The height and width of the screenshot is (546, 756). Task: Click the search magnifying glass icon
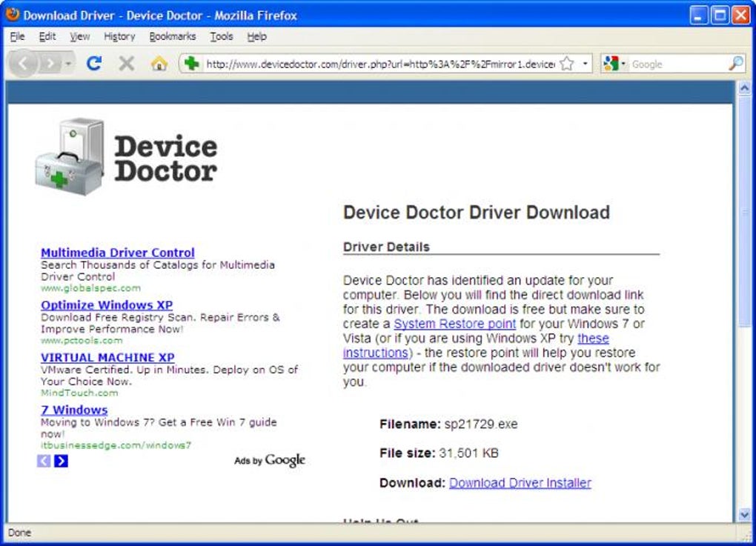coord(736,64)
